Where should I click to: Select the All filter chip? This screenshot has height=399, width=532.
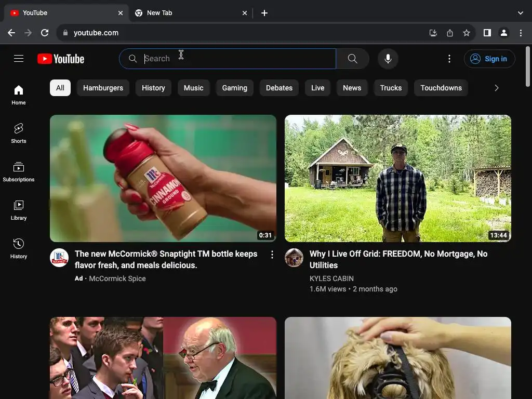click(60, 88)
